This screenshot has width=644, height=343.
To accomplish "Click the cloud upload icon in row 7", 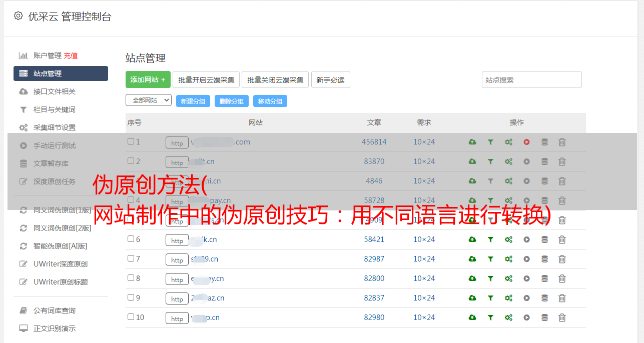I will tap(472, 259).
